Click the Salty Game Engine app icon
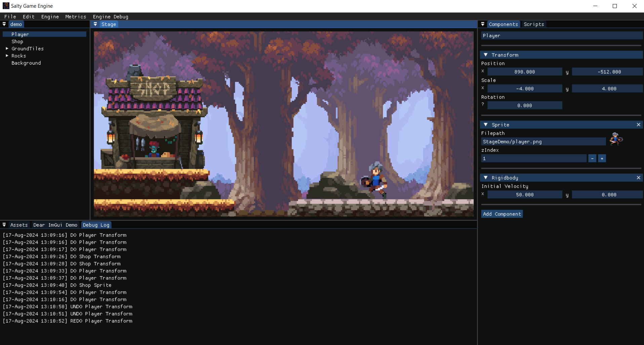 (x=6, y=6)
